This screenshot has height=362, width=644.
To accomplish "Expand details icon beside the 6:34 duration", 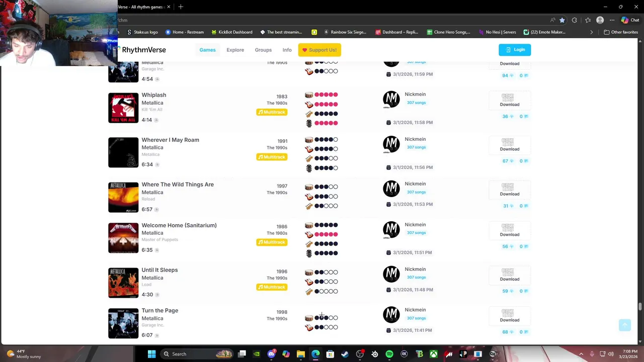I will point(157,164).
